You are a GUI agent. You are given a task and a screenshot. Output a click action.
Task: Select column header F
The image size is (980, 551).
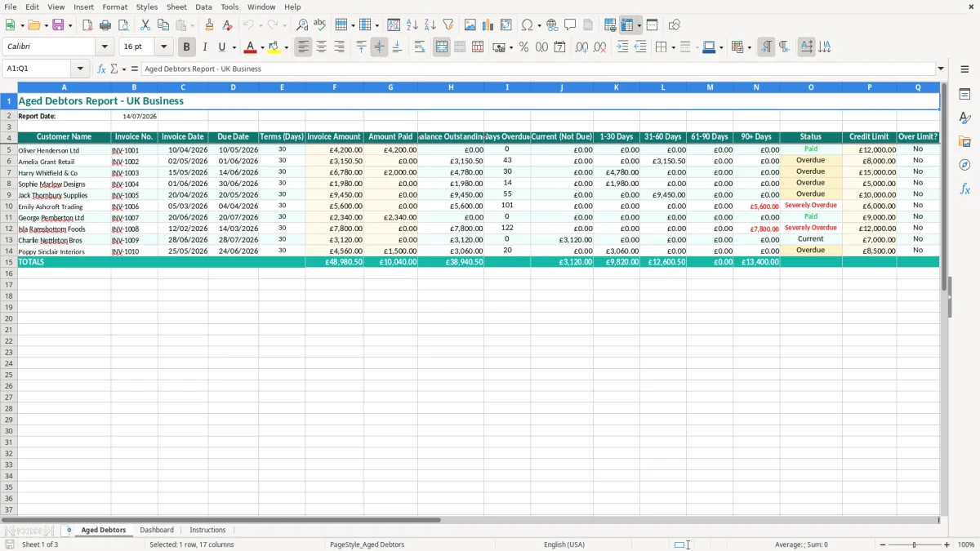tap(334, 87)
